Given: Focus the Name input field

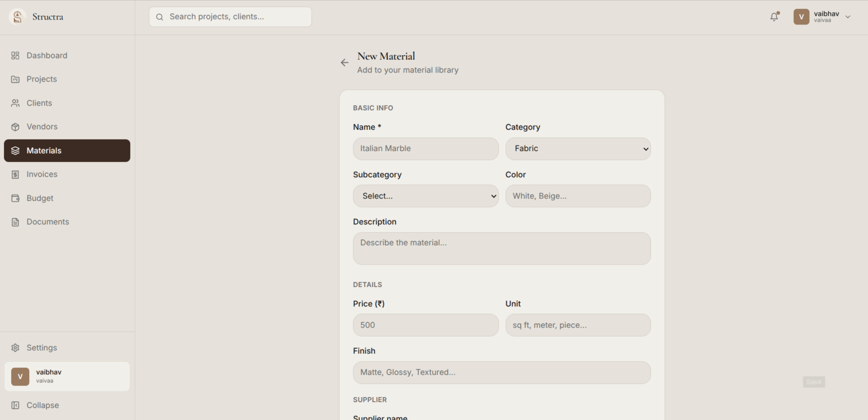Looking at the screenshot, I should (426, 149).
